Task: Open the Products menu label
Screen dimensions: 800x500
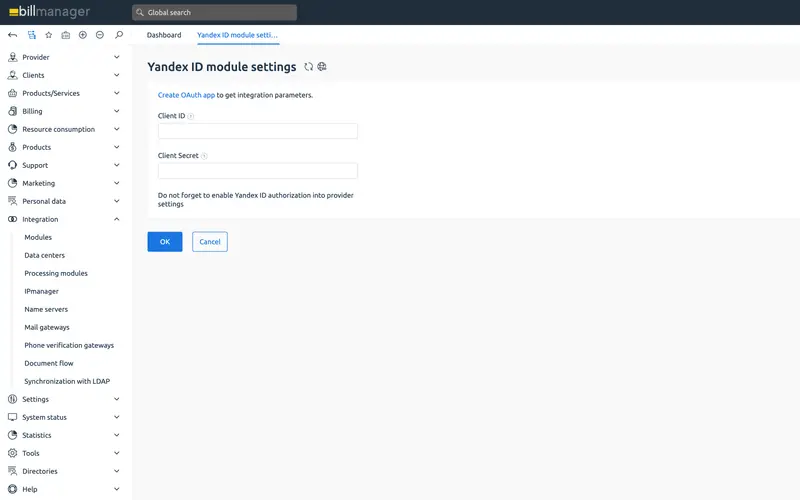Action: click(37, 147)
